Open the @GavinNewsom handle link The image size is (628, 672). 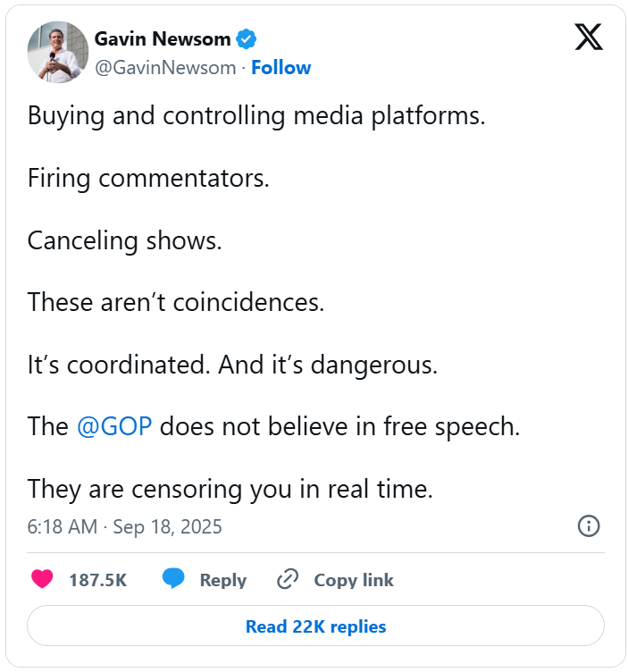[x=164, y=68]
